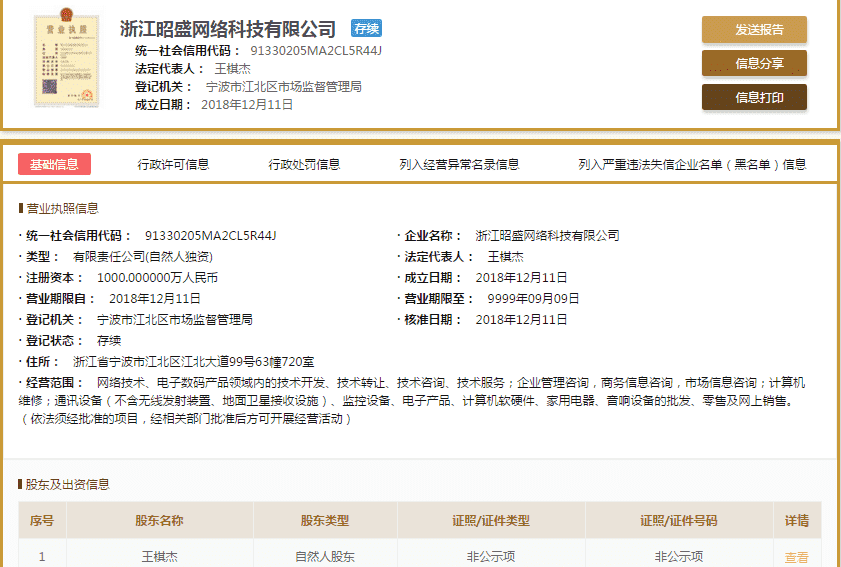Screen dimensions: 841x567
Task: Open the 行政处罚信息 tab
Action: (304, 165)
